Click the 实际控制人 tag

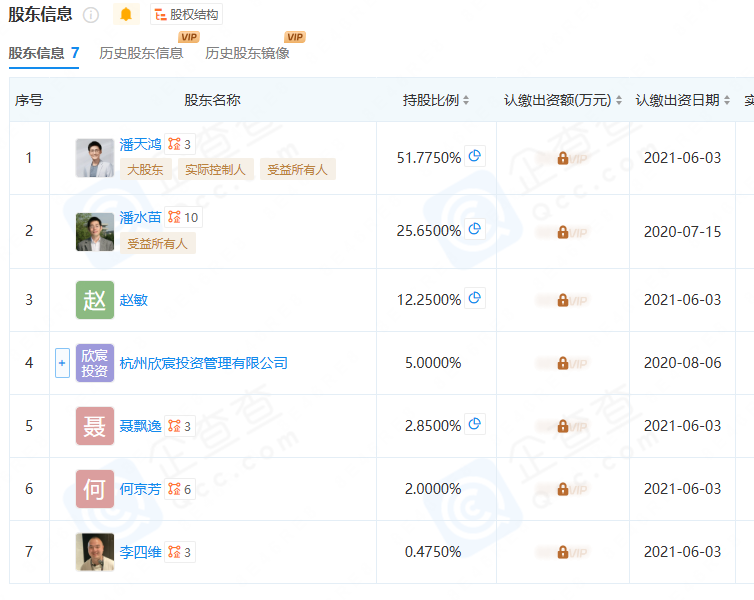215,169
